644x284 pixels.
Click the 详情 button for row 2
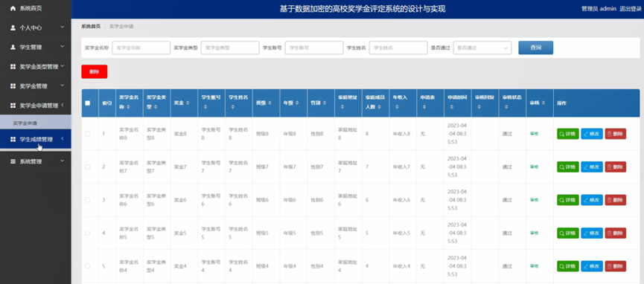[567, 167]
